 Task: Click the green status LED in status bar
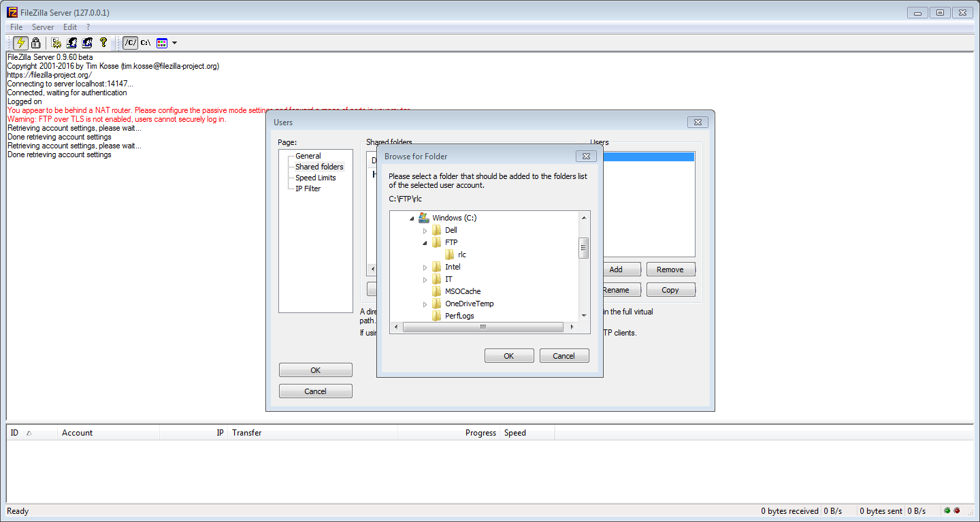(x=947, y=510)
